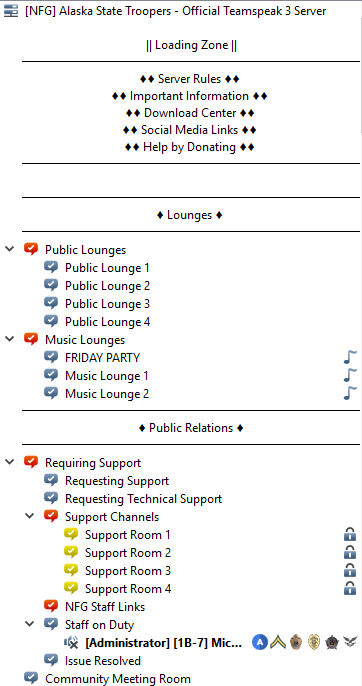The image size is (362, 686).
Task: Click the music note icon for FRIDAY PARTY
Action: 350,357
